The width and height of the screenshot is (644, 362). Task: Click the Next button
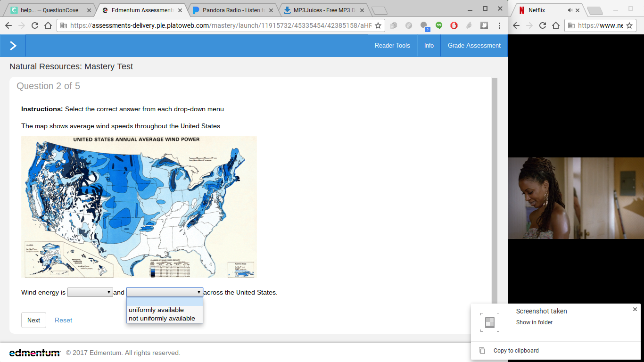[x=33, y=320]
